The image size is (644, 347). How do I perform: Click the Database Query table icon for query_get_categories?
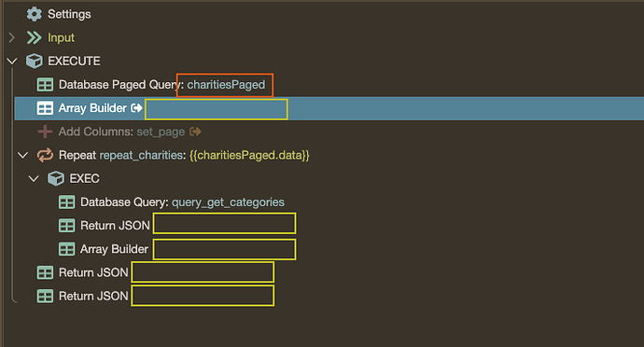coord(66,202)
